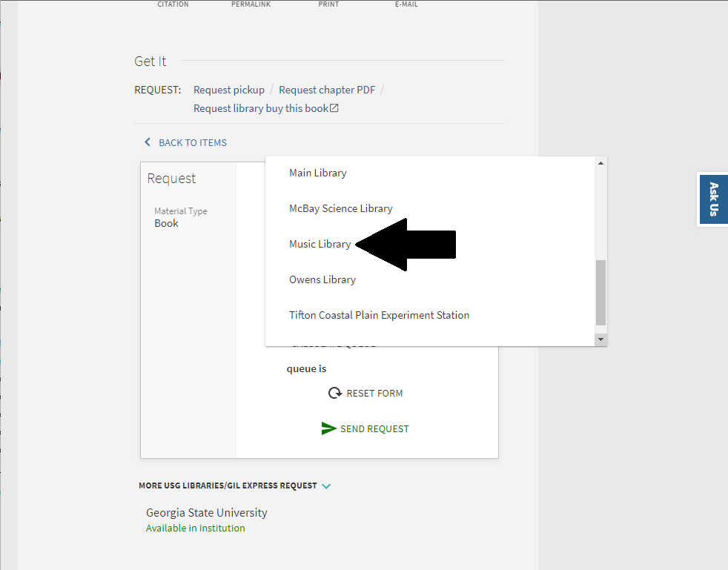This screenshot has height=570, width=728.
Task: Choose the Print action
Action: coord(328,4)
